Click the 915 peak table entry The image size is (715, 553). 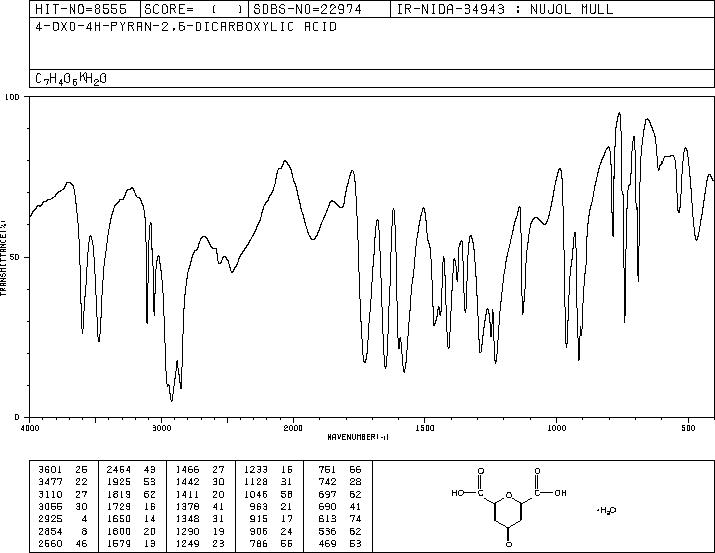click(272, 519)
